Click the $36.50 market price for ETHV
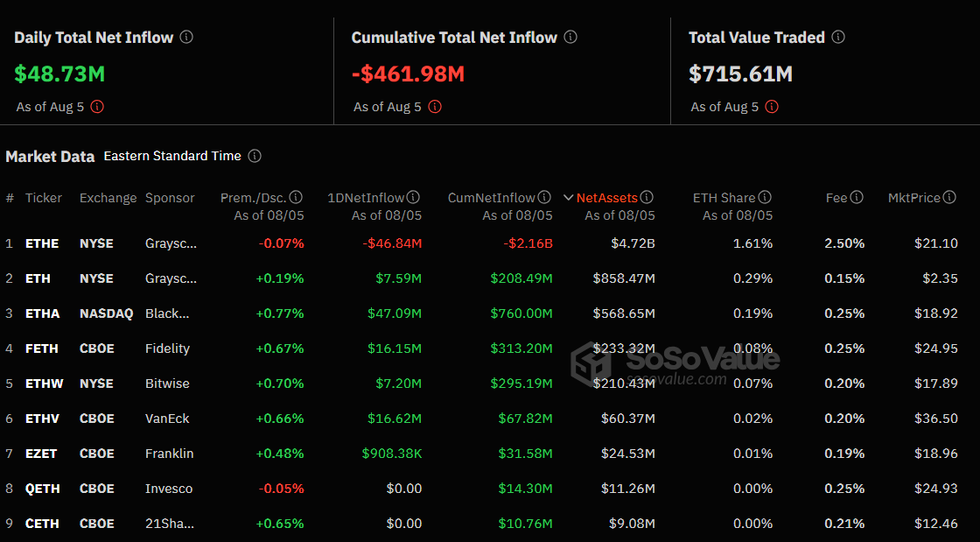 click(935, 419)
